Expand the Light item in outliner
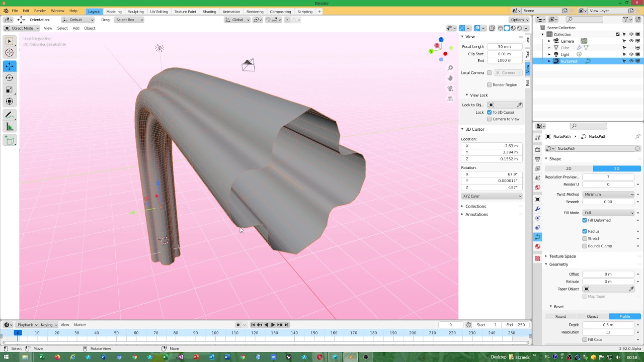644x362 pixels. click(549, 54)
